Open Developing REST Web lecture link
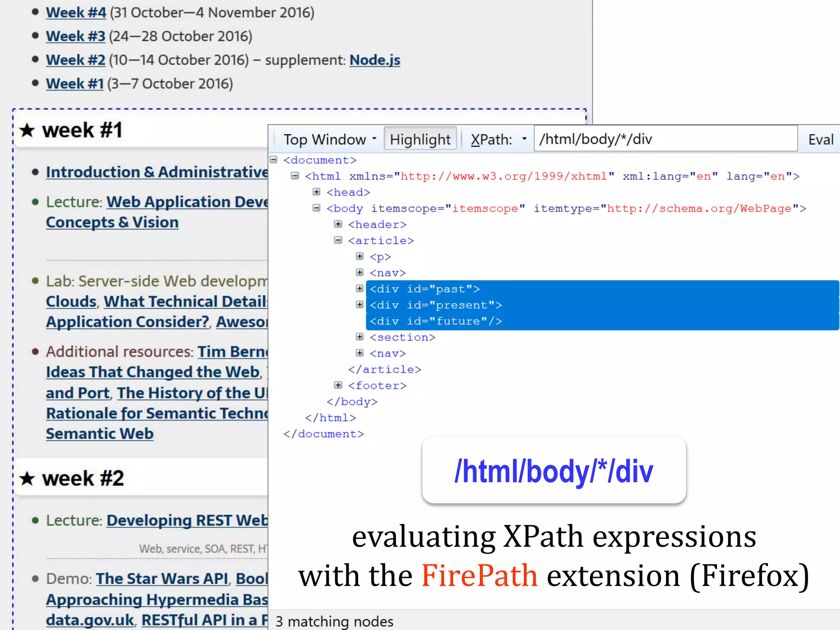The image size is (840, 630). click(x=187, y=520)
